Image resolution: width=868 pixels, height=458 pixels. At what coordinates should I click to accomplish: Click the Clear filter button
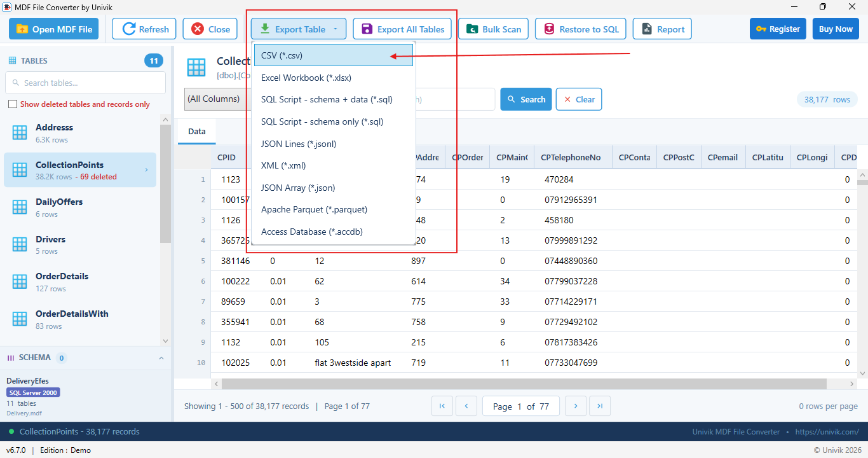[x=579, y=99]
